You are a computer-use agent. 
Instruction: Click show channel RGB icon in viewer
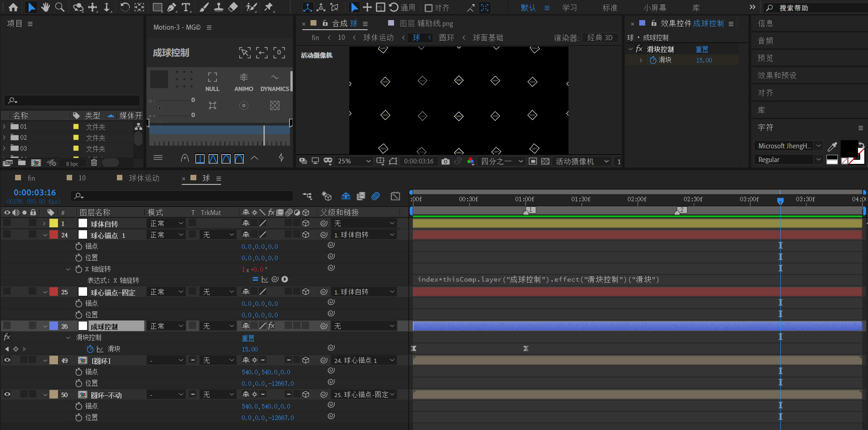coord(471,161)
